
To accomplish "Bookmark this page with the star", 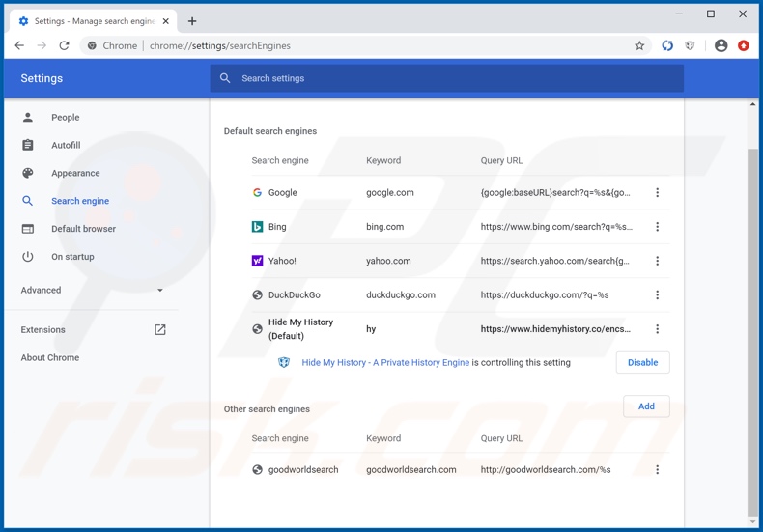I will [639, 45].
